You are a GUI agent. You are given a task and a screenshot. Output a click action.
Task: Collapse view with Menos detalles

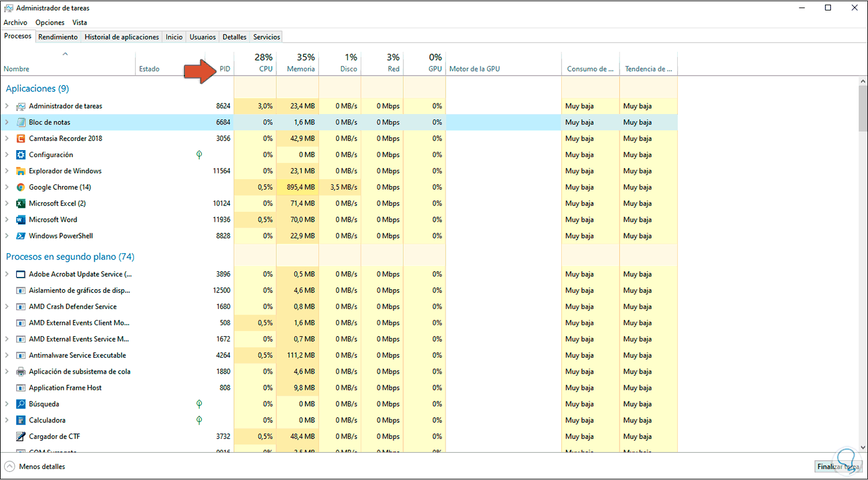click(35, 467)
